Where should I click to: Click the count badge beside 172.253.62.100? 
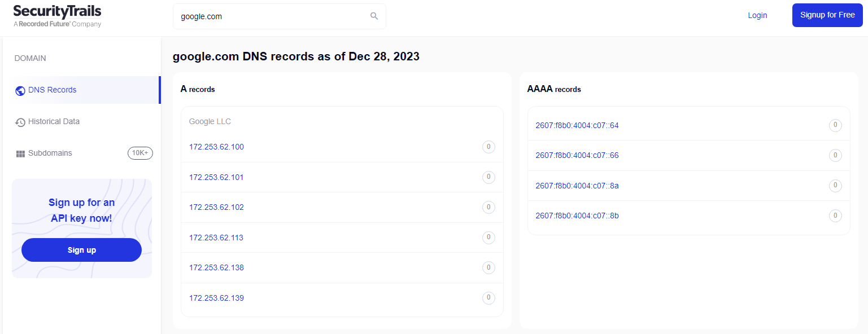(488, 147)
